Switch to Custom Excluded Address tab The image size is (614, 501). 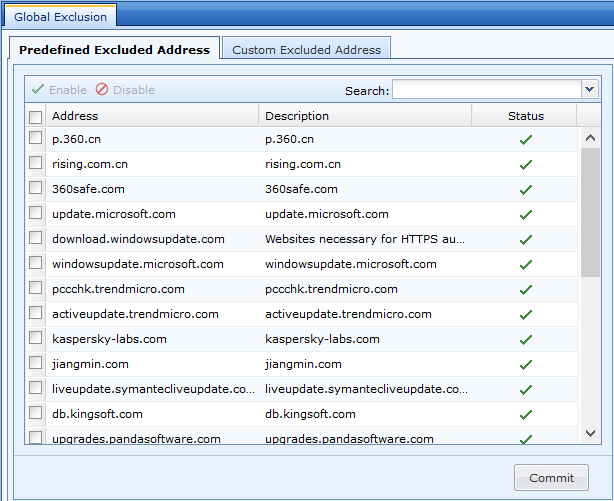click(x=306, y=50)
